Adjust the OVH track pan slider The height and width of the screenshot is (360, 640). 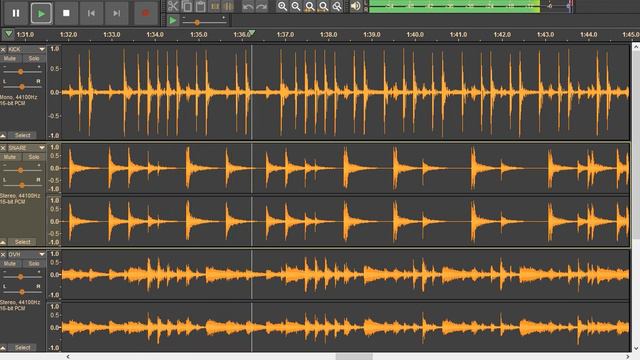point(21,291)
